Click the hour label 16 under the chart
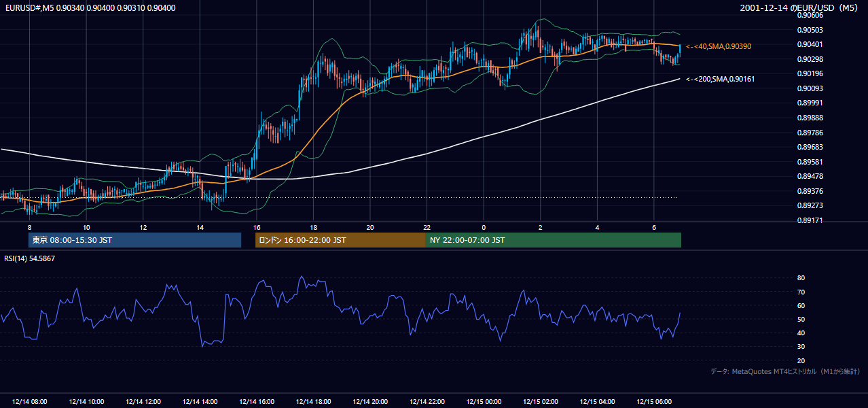Image resolution: width=868 pixels, height=408 pixels. [256, 226]
